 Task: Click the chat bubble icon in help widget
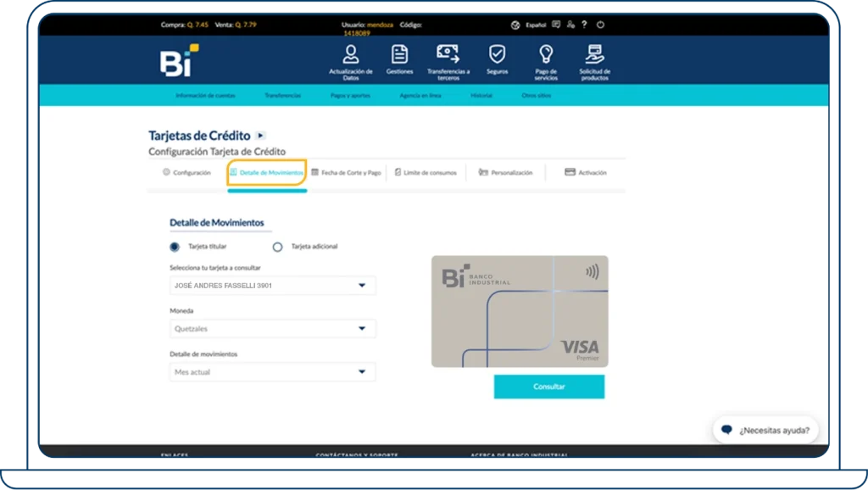pos(726,430)
